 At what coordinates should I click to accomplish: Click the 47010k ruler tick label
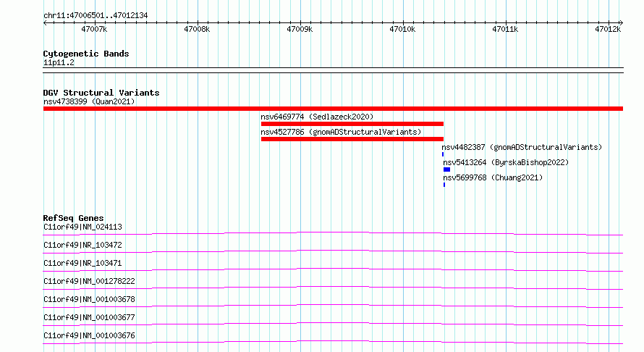tap(402, 29)
